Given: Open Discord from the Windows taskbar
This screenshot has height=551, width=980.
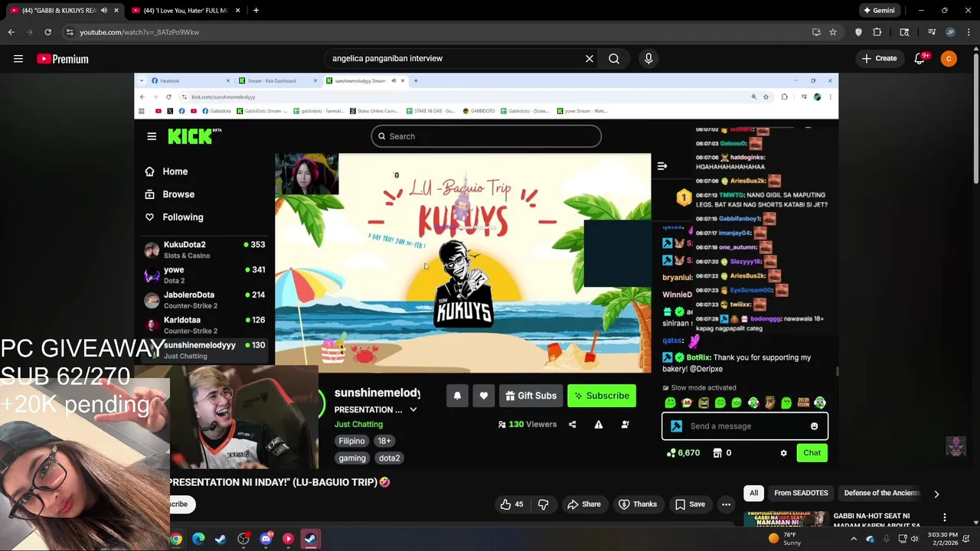Looking at the screenshot, I should tap(266, 539).
